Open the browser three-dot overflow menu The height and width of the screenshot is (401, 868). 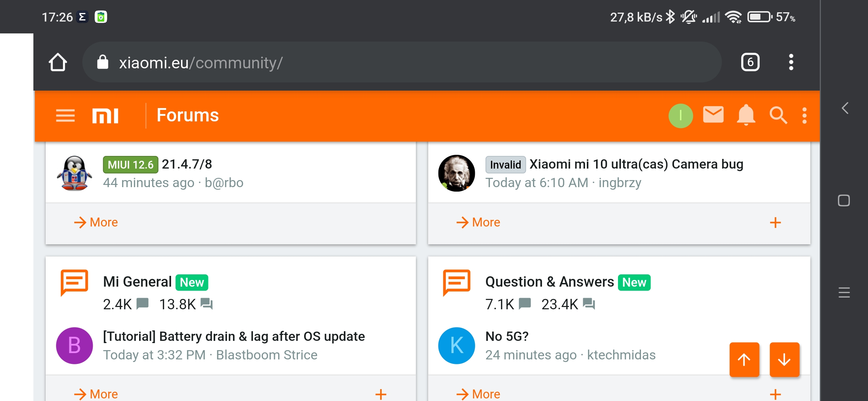[x=791, y=62]
